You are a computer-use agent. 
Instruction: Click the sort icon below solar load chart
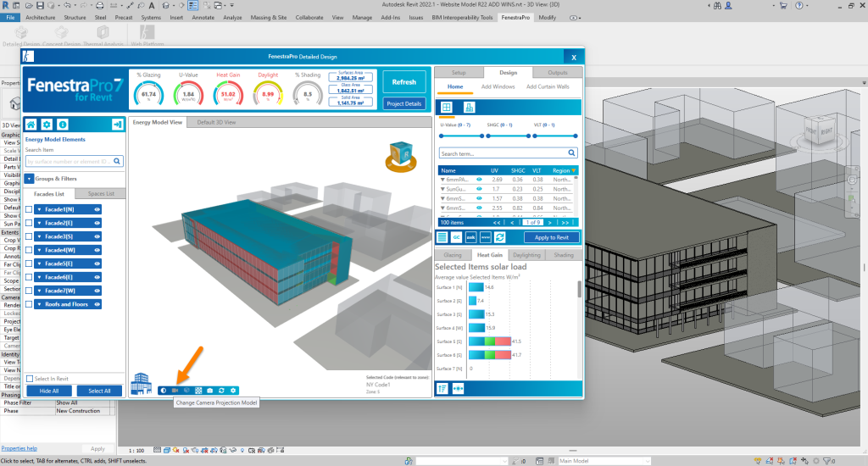point(442,389)
